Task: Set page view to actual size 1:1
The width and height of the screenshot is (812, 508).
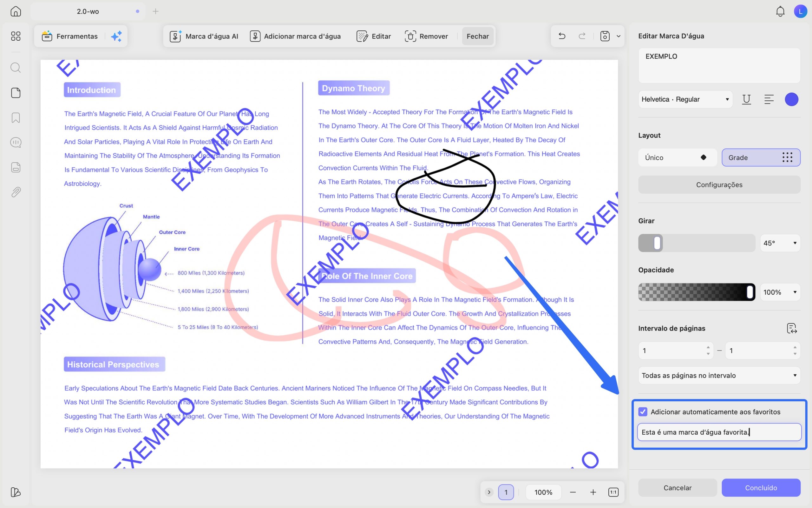Action: click(613, 492)
